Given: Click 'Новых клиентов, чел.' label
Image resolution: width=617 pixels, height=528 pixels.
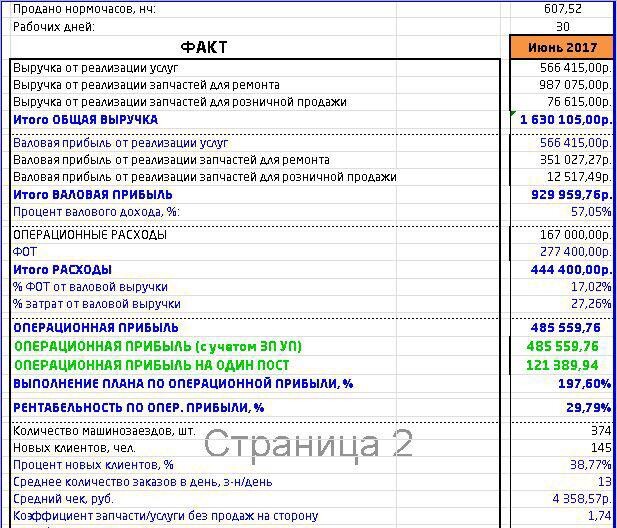Looking at the screenshot, I should [x=74, y=448].
